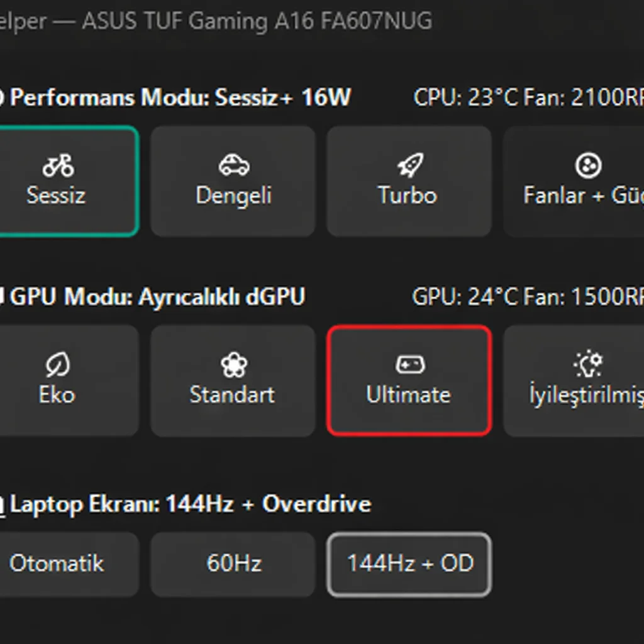The width and height of the screenshot is (644, 644).
Task: Click the lightbulb icon for İyileştirilmiş mode
Action: click(x=589, y=365)
